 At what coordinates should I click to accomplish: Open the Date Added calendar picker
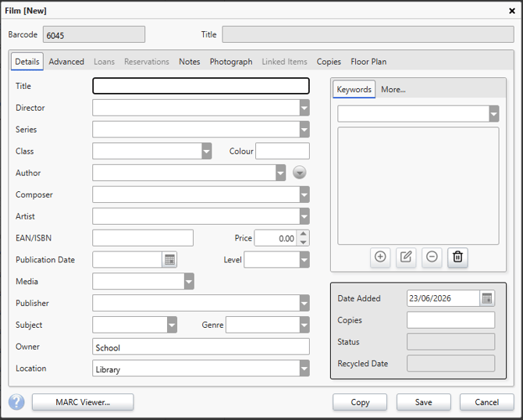[487, 298]
